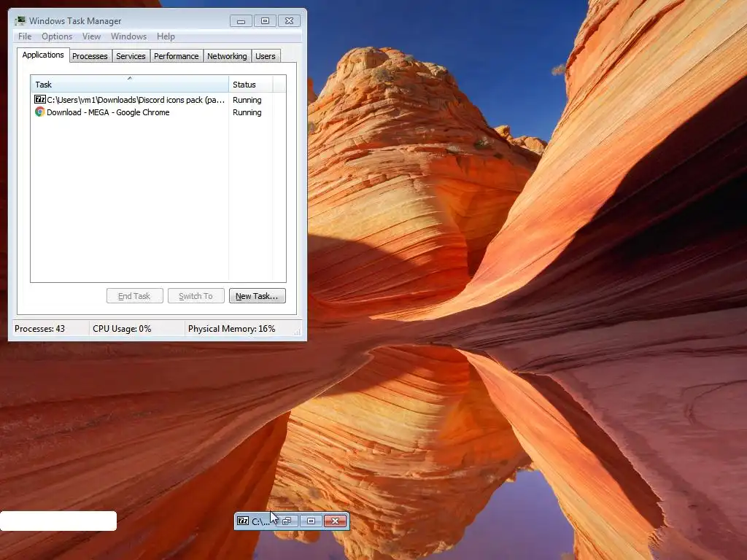This screenshot has height=560, width=747.
Task: Switch to the Services tab
Action: tap(131, 56)
